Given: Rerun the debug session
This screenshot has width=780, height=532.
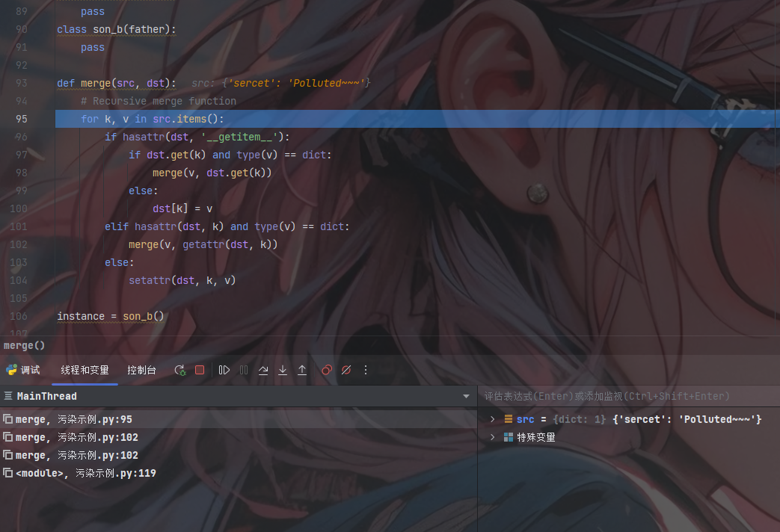Looking at the screenshot, I should click(x=179, y=370).
